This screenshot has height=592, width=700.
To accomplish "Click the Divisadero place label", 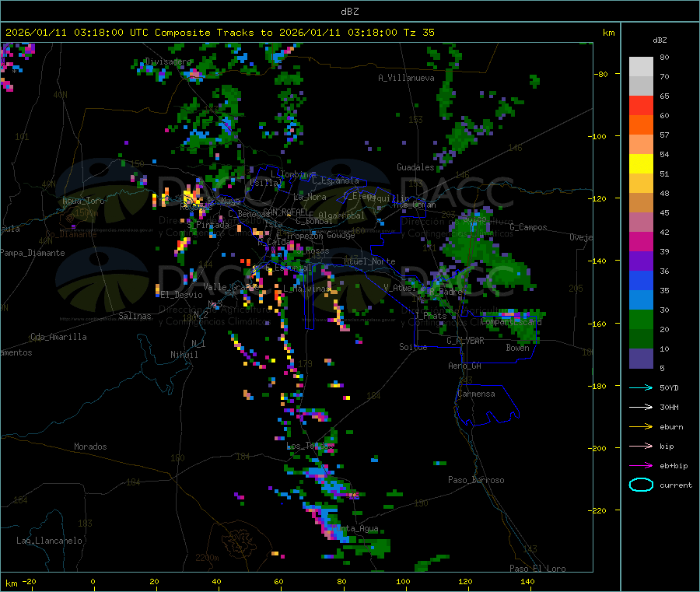I will 168,61.
